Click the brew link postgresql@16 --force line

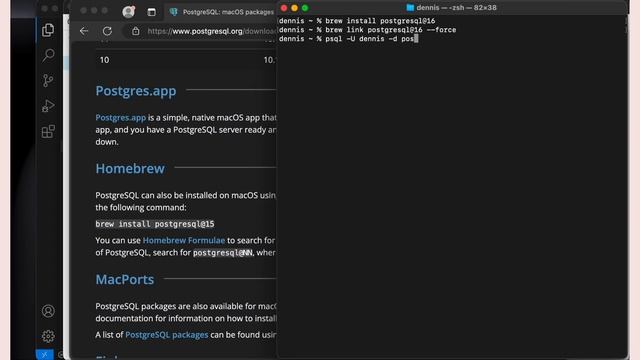pos(368,30)
